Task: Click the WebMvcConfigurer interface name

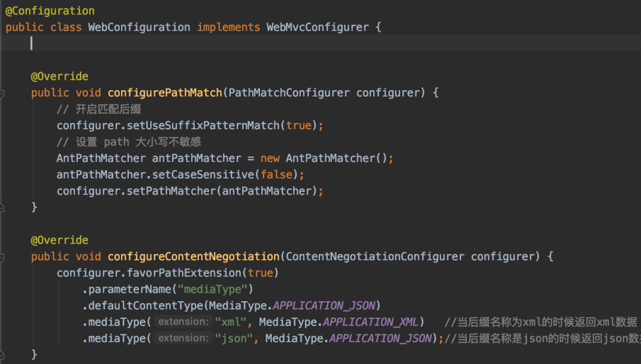Action: (x=318, y=27)
